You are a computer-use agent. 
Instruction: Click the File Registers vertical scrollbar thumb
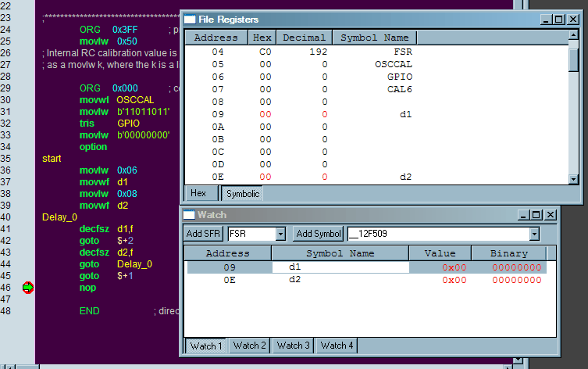tap(573, 60)
